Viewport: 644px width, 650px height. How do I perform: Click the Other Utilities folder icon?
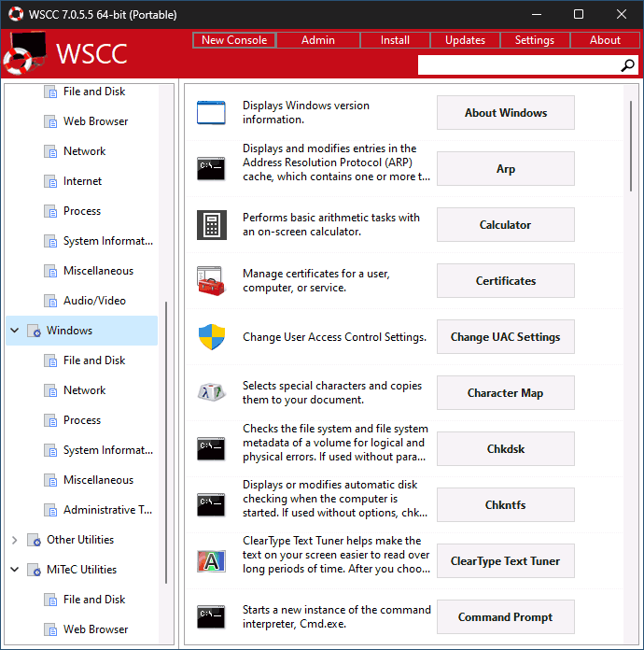[34, 540]
